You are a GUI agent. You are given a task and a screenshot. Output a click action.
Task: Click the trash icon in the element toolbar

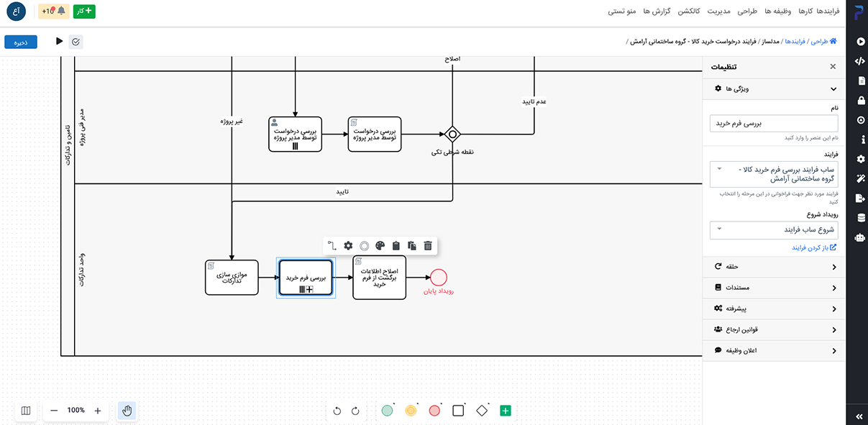tap(428, 246)
